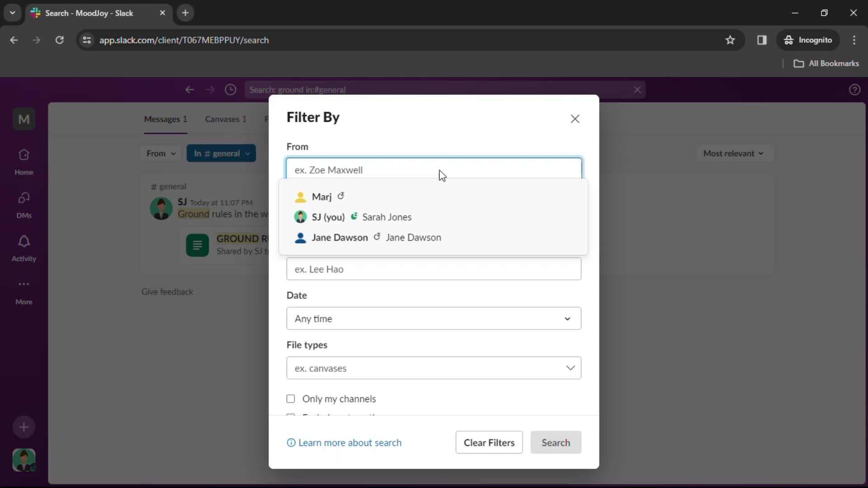
Task: Click the Marj user avatar icon
Action: tap(301, 197)
